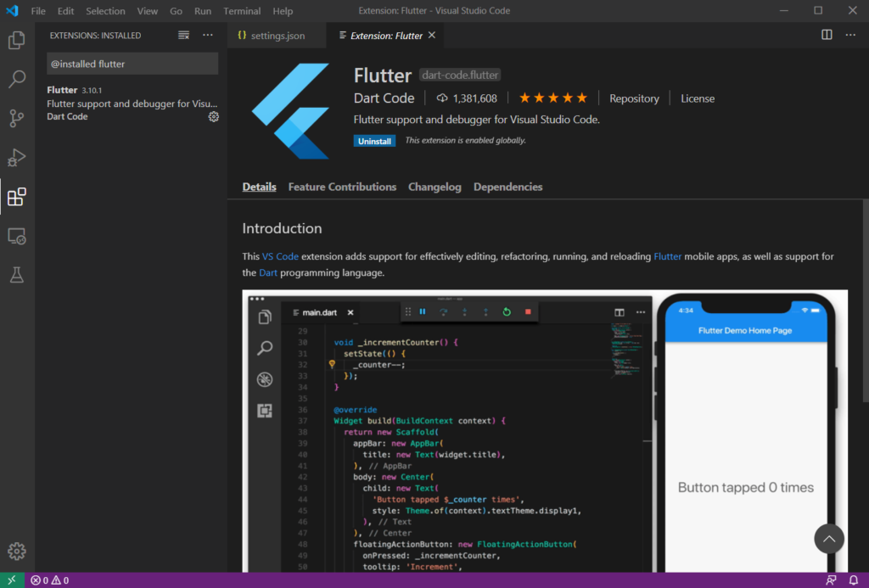The image size is (869, 588).
Task: Click the Introduction heading
Action: click(x=282, y=228)
